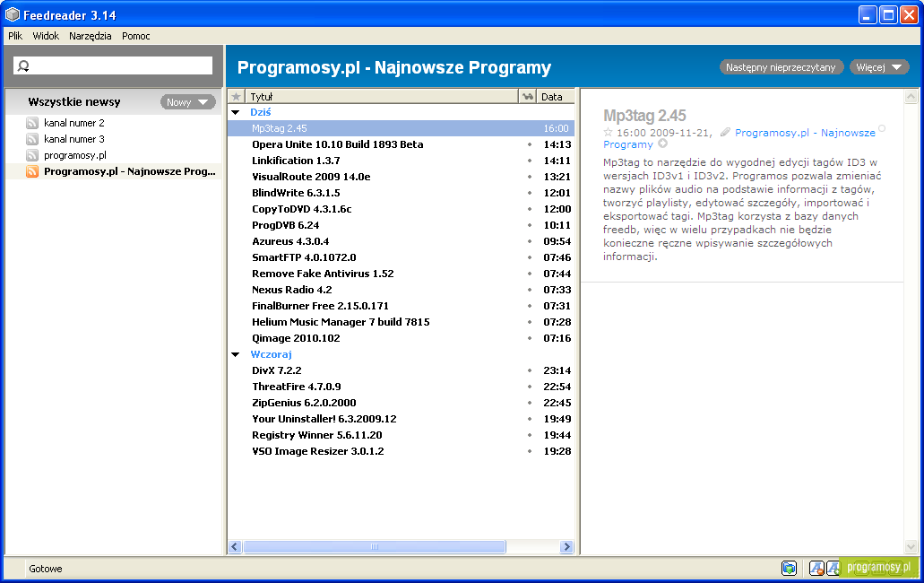Click the RSS icon beside kanal numer 3
The image size is (924, 583).
click(x=32, y=139)
